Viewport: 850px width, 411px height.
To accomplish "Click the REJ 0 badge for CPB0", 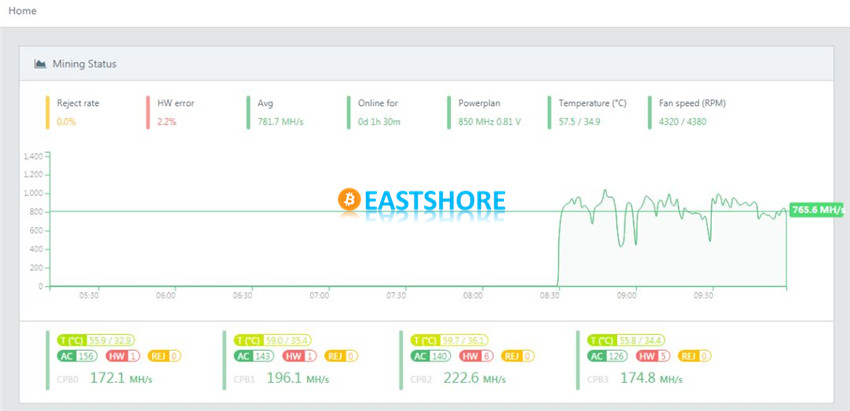I will 164,356.
